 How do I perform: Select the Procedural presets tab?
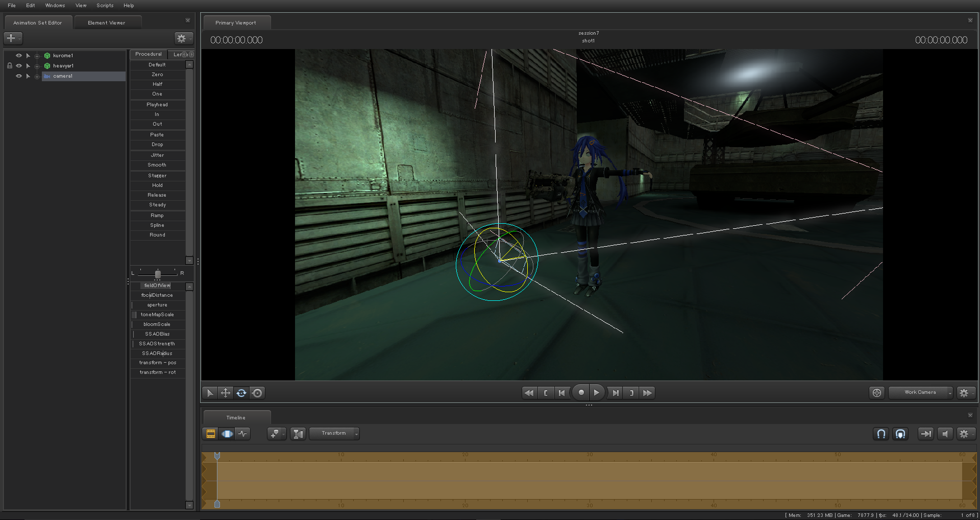point(149,54)
